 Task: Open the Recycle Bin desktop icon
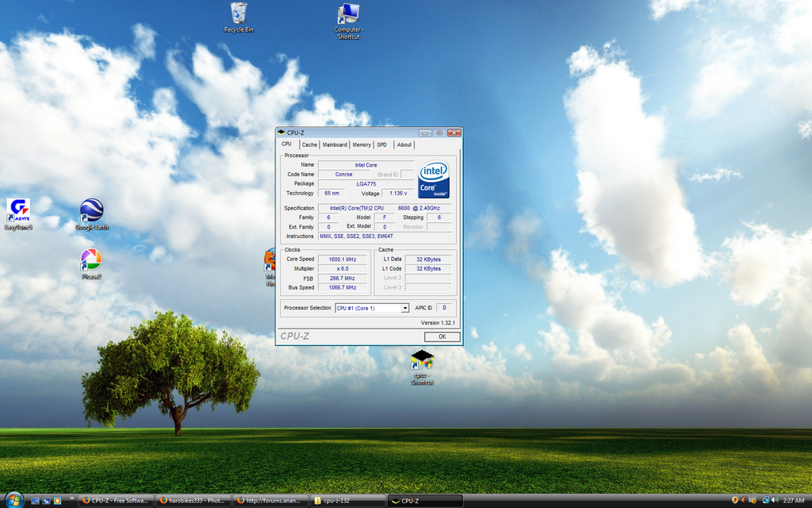pos(238,14)
